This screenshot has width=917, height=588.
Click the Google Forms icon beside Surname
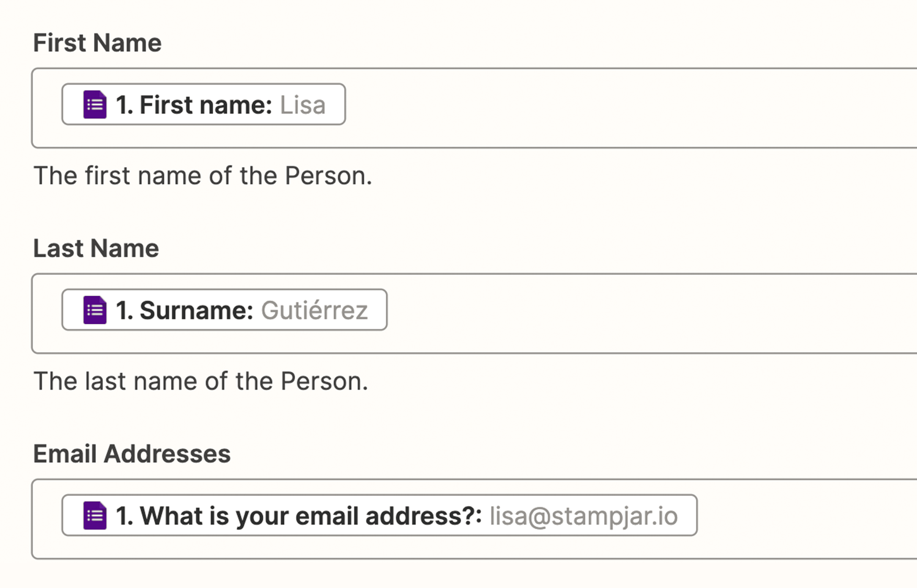pos(95,310)
